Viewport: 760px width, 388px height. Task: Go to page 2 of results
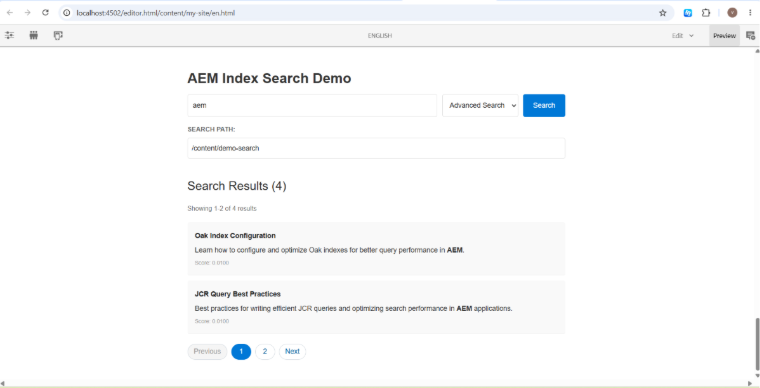point(265,352)
